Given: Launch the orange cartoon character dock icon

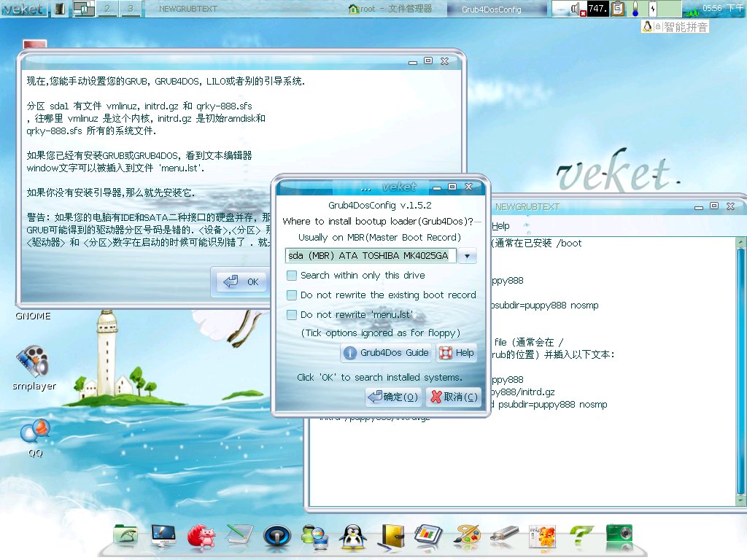Looking at the screenshot, I should coord(543,536).
